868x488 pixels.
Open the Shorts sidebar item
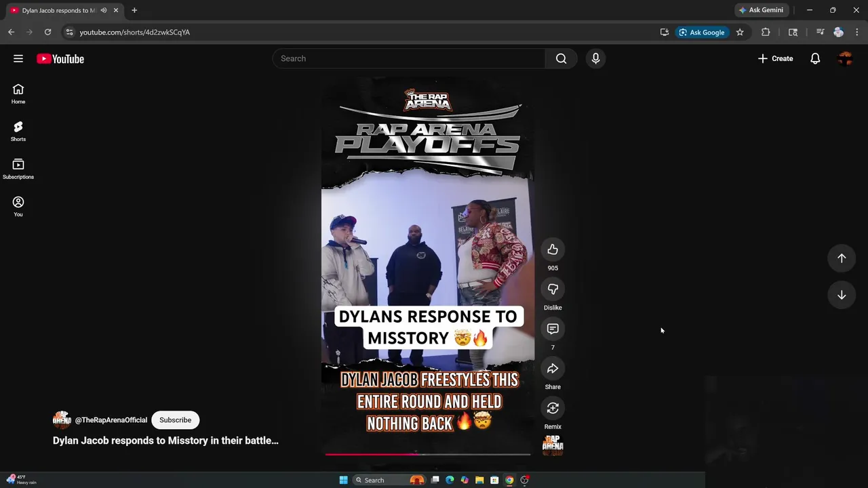18,131
